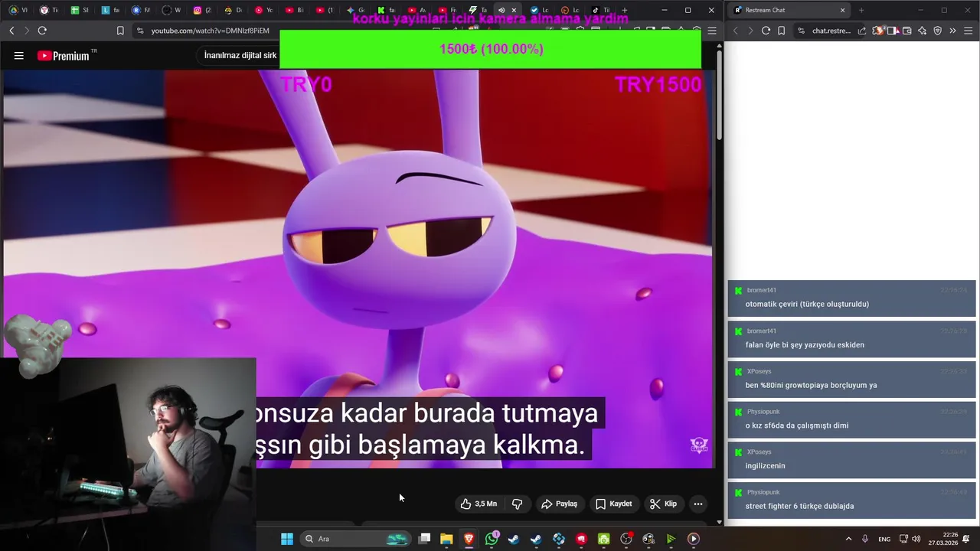This screenshot has width=980, height=551.
Task: Show hidden system tray icons
Action: coord(848,539)
